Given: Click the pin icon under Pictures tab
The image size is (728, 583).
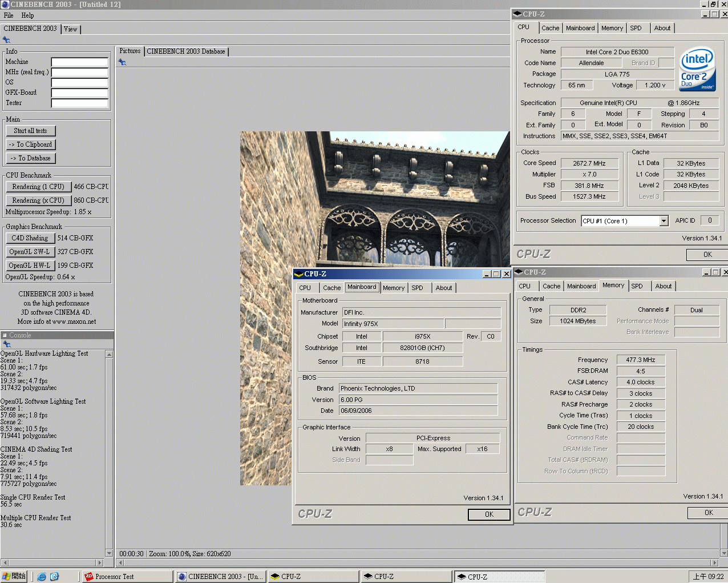Looking at the screenshot, I should (x=122, y=62).
